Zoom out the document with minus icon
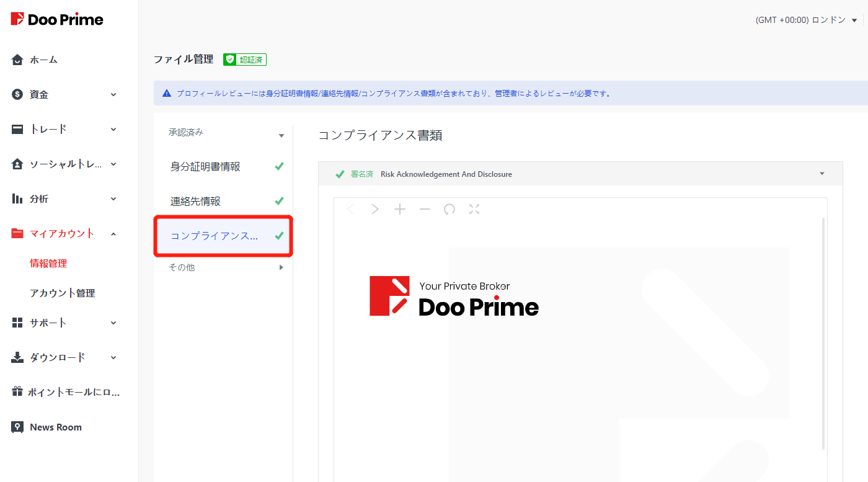 [x=425, y=209]
